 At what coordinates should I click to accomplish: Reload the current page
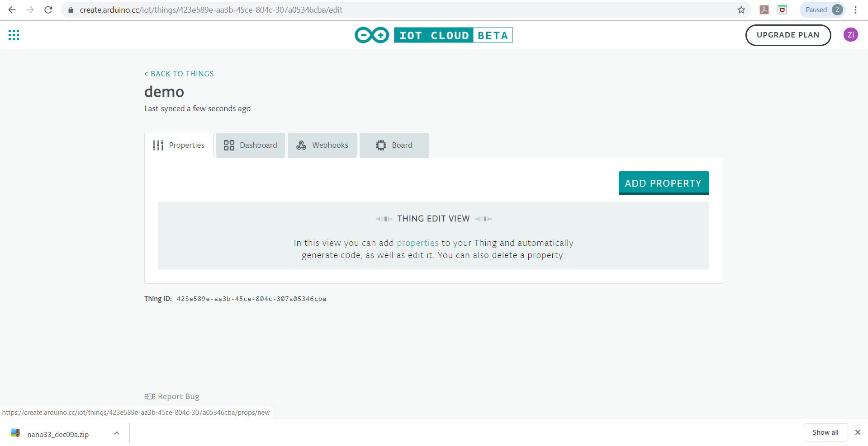48,9
